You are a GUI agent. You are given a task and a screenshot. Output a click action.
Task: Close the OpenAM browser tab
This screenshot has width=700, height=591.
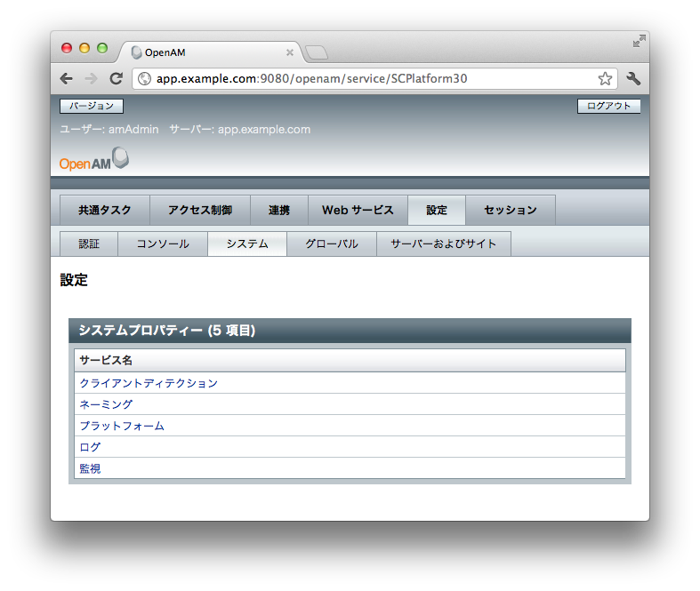[289, 52]
